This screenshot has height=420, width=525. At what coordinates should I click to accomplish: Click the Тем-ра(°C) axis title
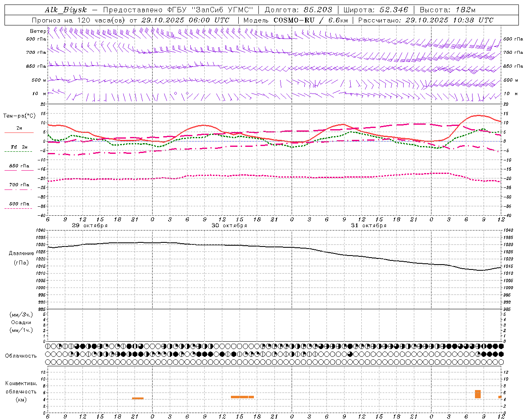[19, 116]
